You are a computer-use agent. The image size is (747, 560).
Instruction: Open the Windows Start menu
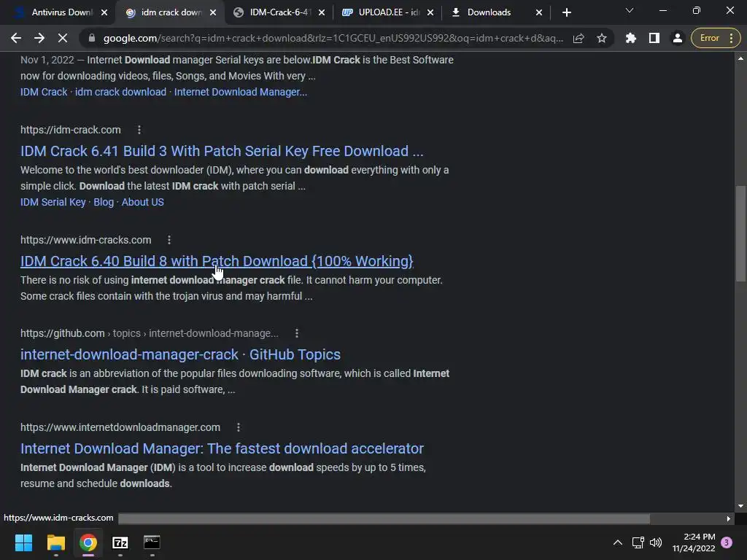point(23,542)
